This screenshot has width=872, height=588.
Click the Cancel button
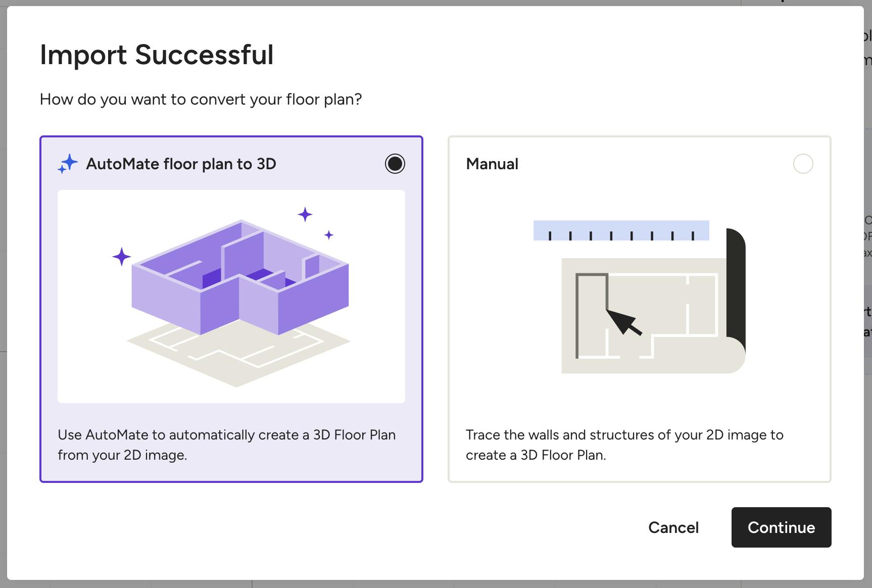(673, 527)
